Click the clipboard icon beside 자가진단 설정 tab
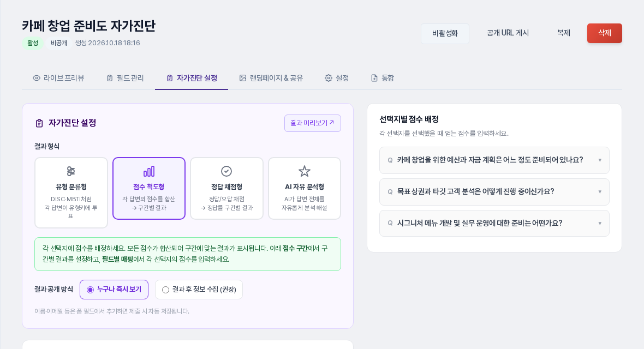This screenshot has width=644, height=349. pyautogui.click(x=170, y=78)
